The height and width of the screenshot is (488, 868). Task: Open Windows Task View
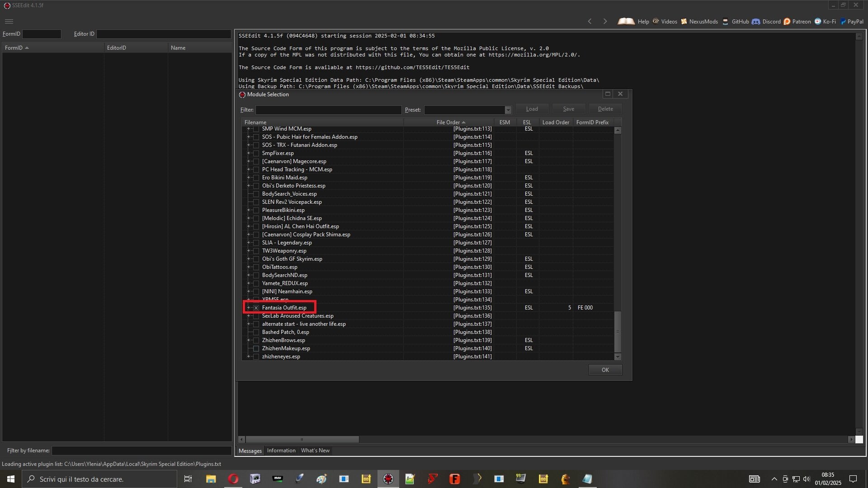click(188, 479)
